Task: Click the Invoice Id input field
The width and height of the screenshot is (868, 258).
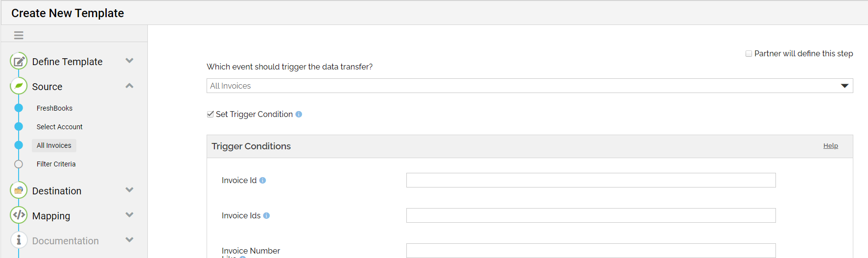Action: tap(591, 180)
